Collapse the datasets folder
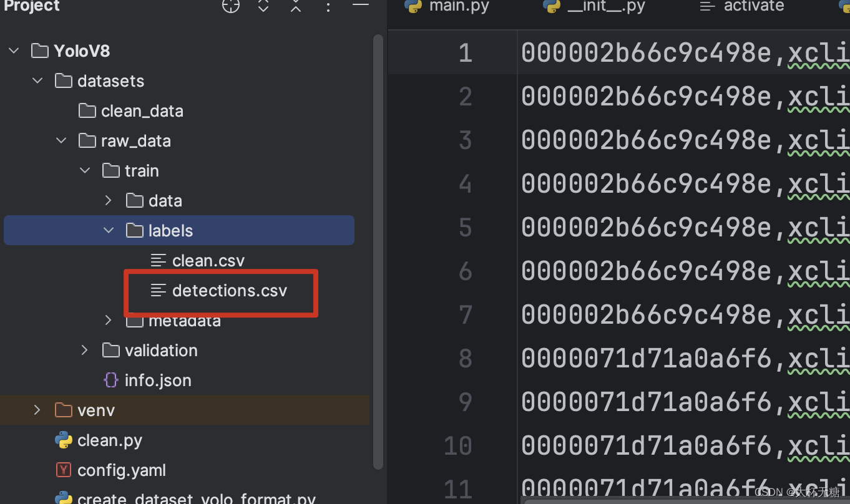The image size is (850, 504). click(x=37, y=81)
